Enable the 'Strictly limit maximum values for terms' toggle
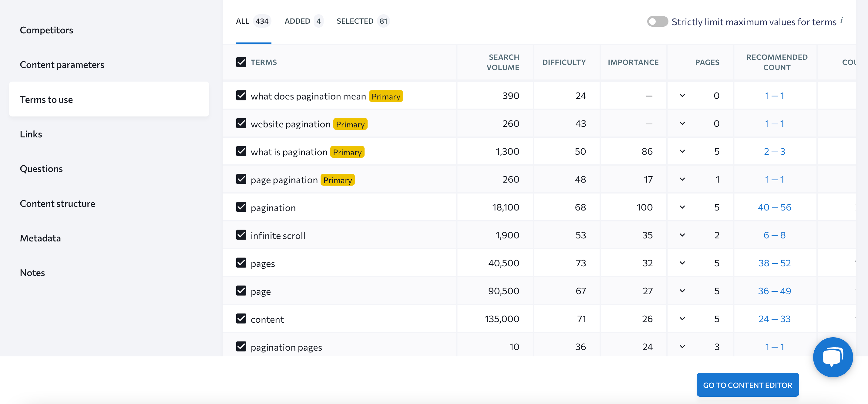 tap(657, 21)
